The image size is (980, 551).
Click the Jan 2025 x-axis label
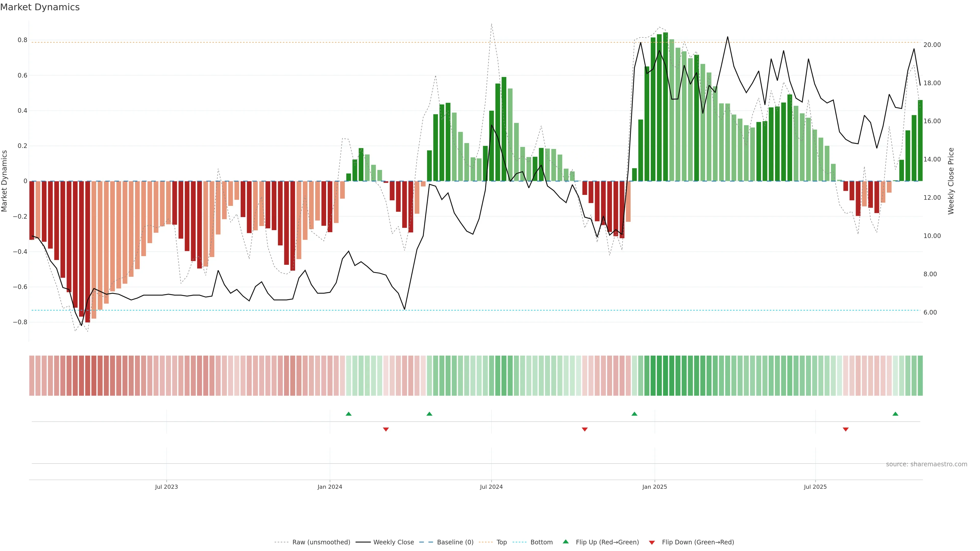point(654,487)
